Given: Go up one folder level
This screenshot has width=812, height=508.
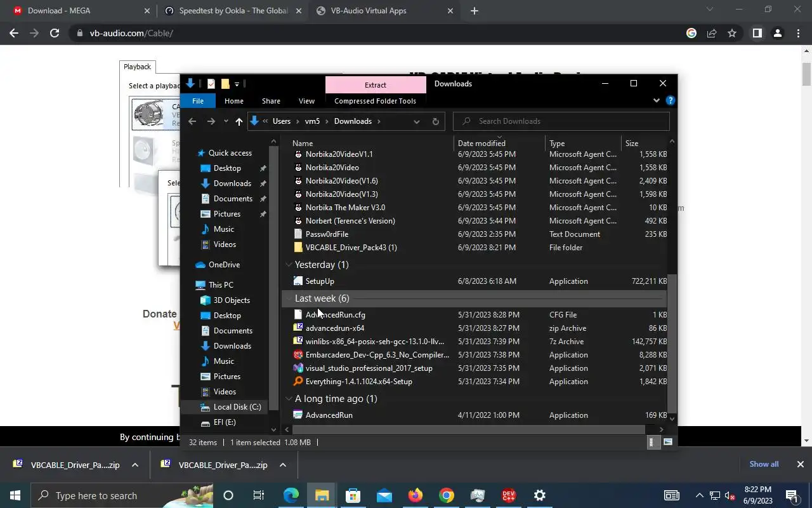Looking at the screenshot, I should (x=239, y=121).
